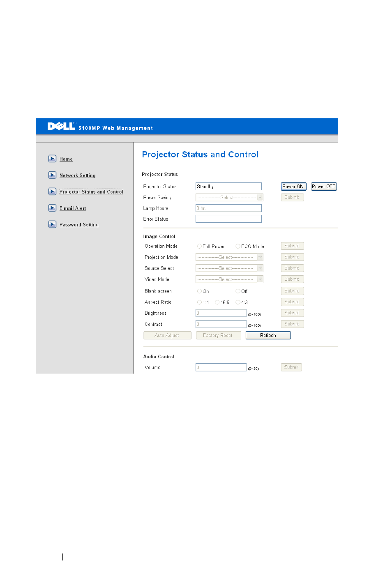392x588 pixels.
Task: Click the arrow icon beside E-mail Alert
Action: 52,208
